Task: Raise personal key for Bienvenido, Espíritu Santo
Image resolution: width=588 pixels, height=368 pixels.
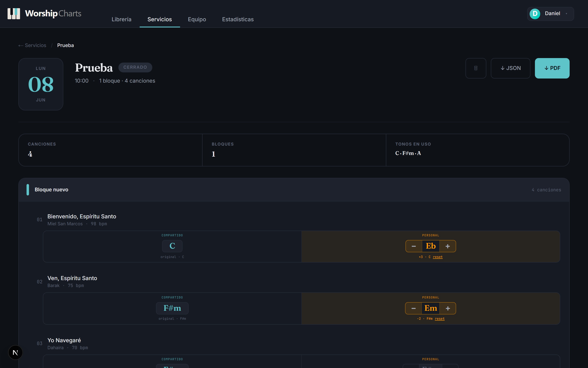Action: coord(448,246)
